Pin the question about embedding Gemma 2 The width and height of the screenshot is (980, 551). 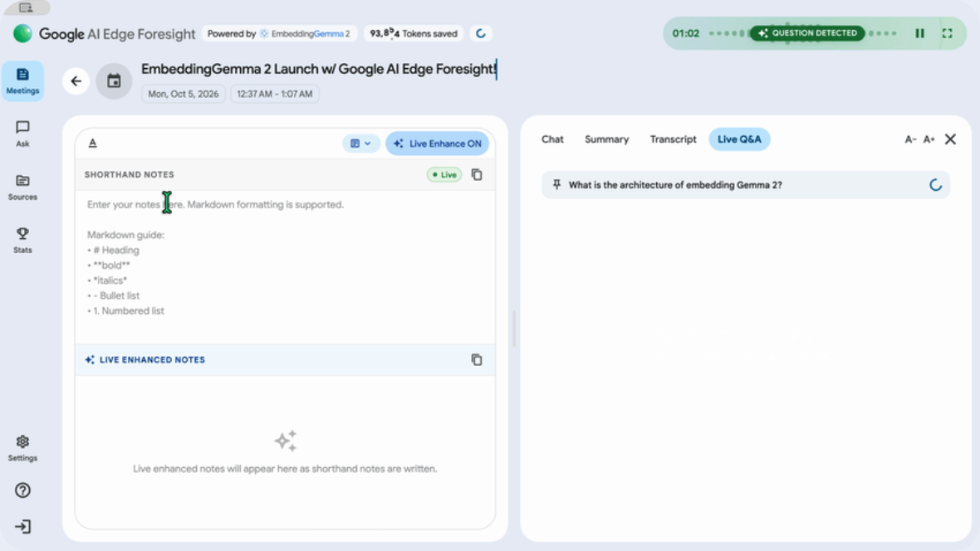(x=556, y=184)
